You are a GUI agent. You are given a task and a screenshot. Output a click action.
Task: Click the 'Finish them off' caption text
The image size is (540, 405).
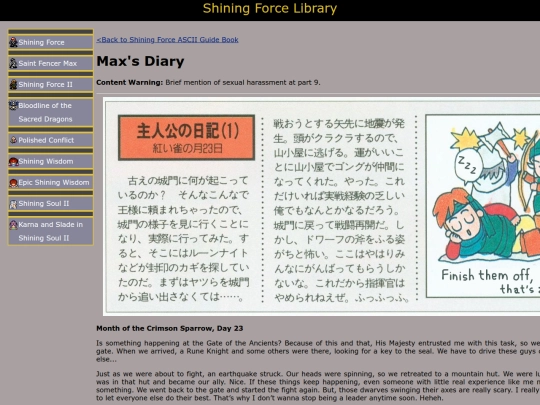coord(490,281)
